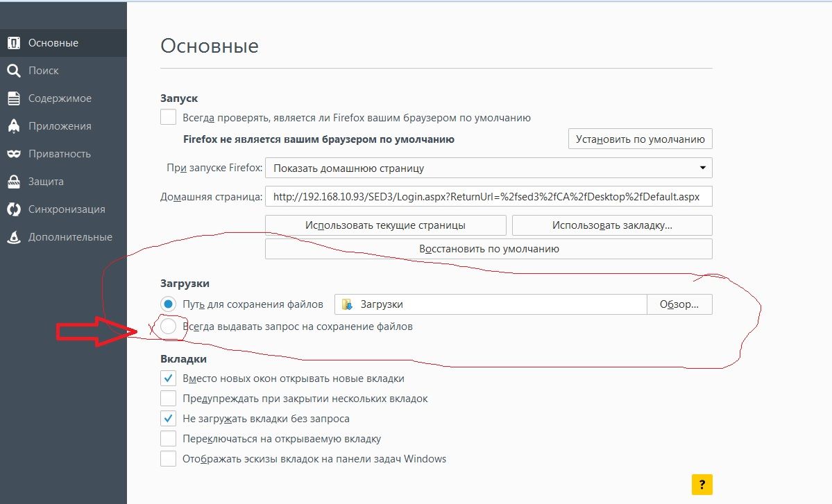Click the Privacy (Приватность) mask icon
This screenshot has height=504, width=832.
point(13,154)
